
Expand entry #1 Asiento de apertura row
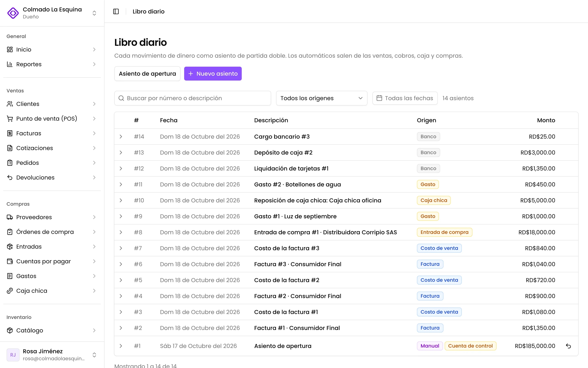(121, 346)
